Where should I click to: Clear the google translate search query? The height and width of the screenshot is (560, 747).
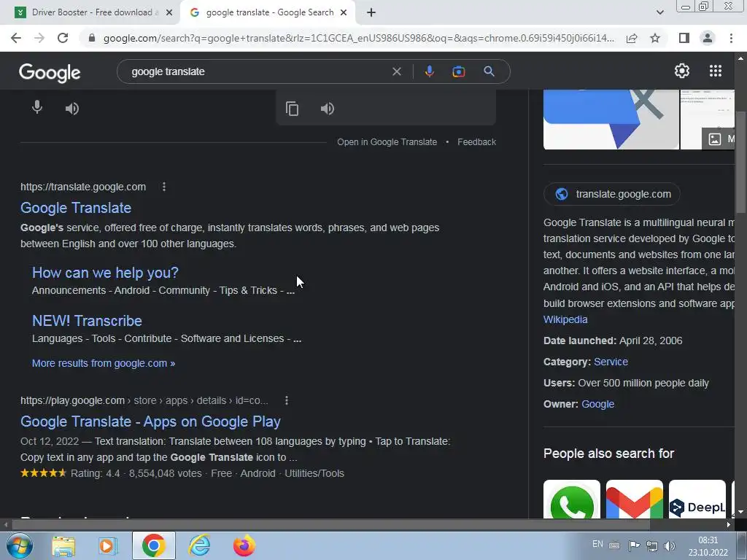click(396, 71)
